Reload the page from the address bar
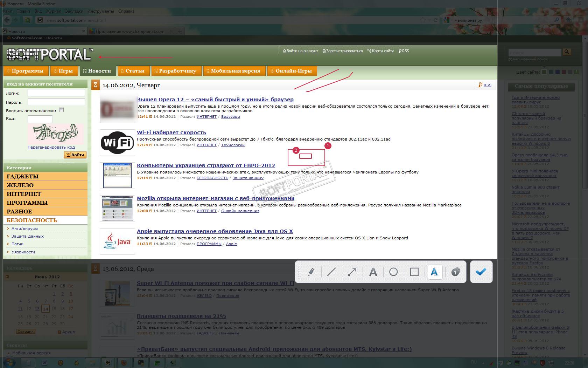Image resolution: width=588 pixels, height=368 pixels. (x=436, y=20)
